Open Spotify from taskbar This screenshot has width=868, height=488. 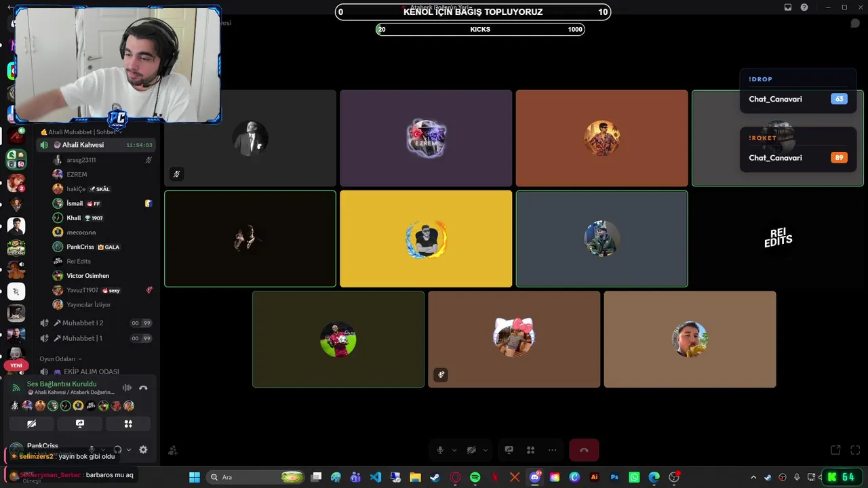pyautogui.click(x=475, y=477)
